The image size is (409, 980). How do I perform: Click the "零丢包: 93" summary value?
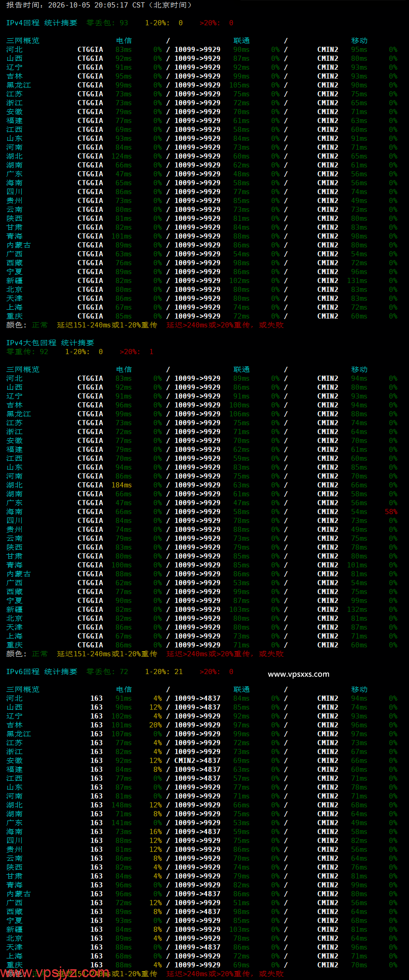point(107,23)
